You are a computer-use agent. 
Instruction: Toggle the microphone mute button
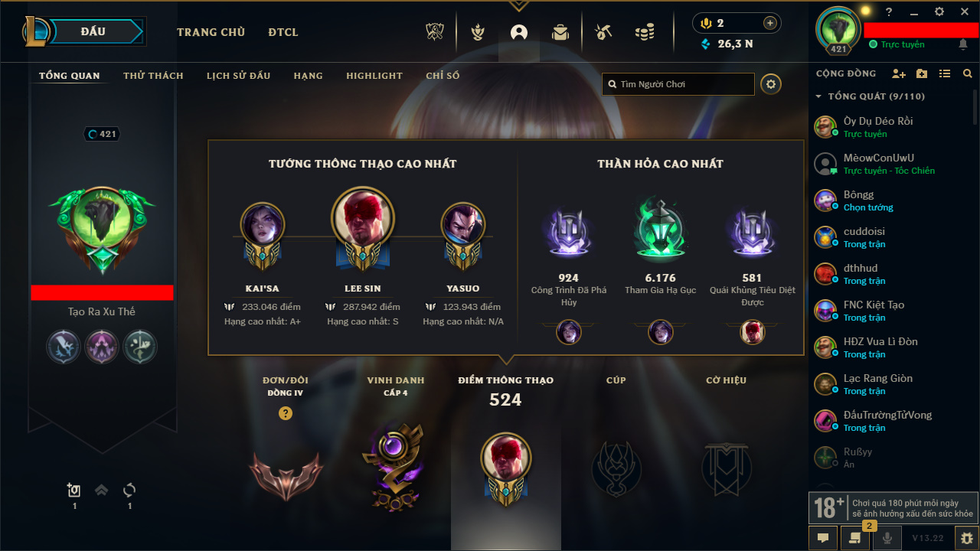(x=887, y=538)
